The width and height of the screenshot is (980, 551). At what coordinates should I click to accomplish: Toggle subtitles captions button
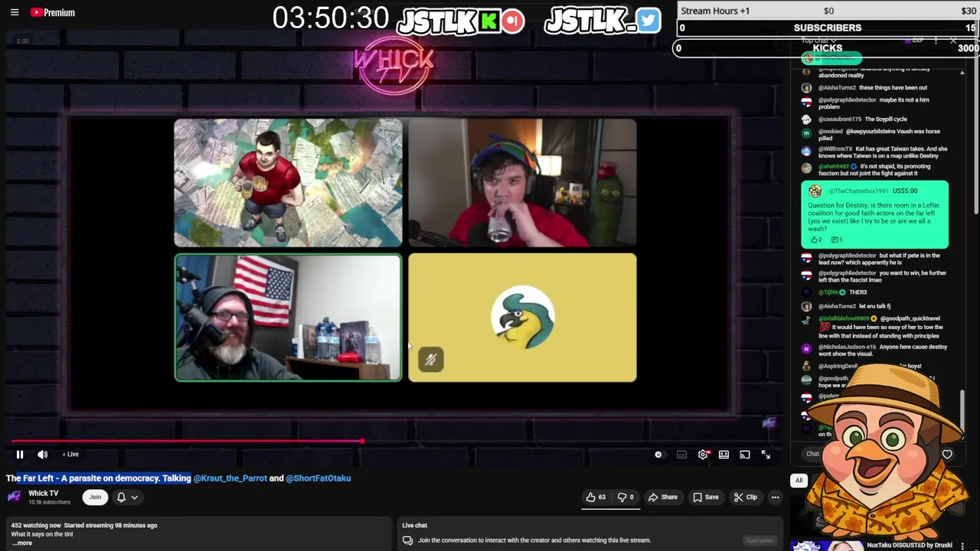(x=681, y=455)
